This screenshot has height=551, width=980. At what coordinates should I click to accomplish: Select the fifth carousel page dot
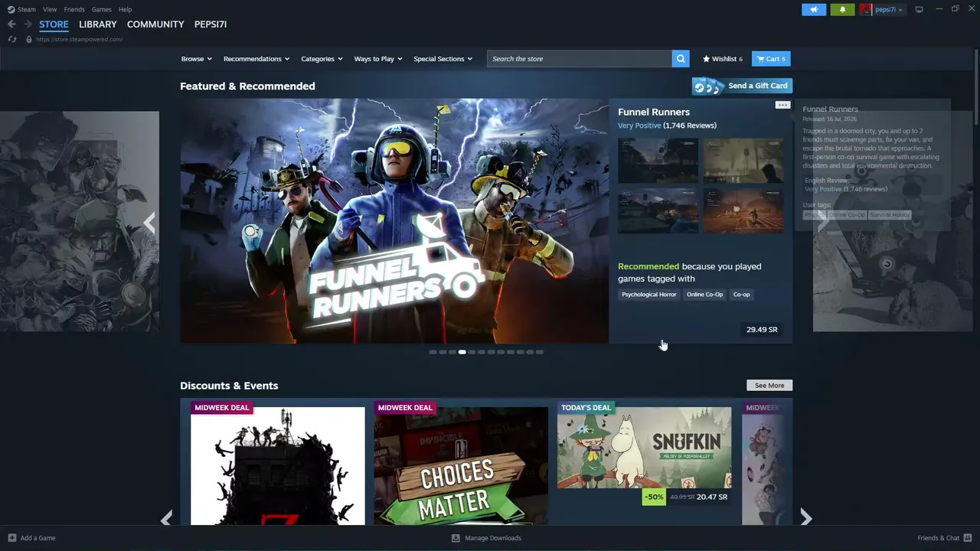click(472, 352)
